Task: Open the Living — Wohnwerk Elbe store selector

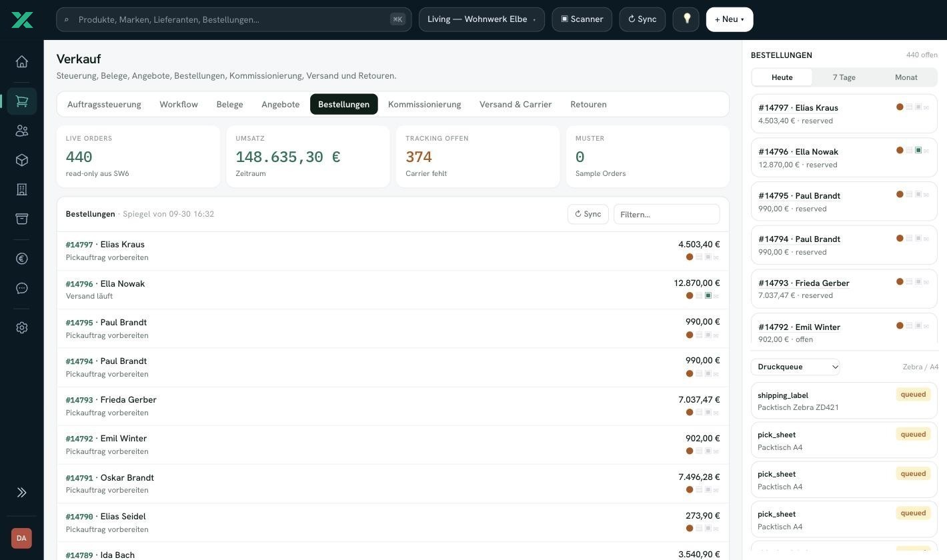Action: coord(482,19)
